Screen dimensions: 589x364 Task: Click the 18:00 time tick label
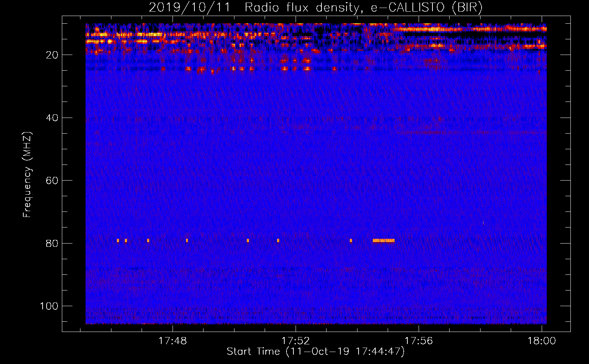tap(542, 341)
